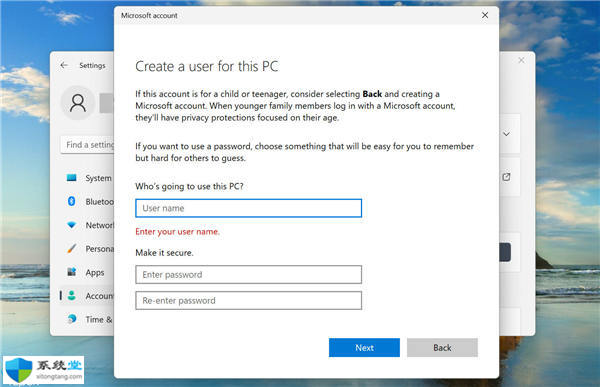Select Accounts icon in Settings sidebar
Image resolution: width=600 pixels, height=387 pixels.
72,296
